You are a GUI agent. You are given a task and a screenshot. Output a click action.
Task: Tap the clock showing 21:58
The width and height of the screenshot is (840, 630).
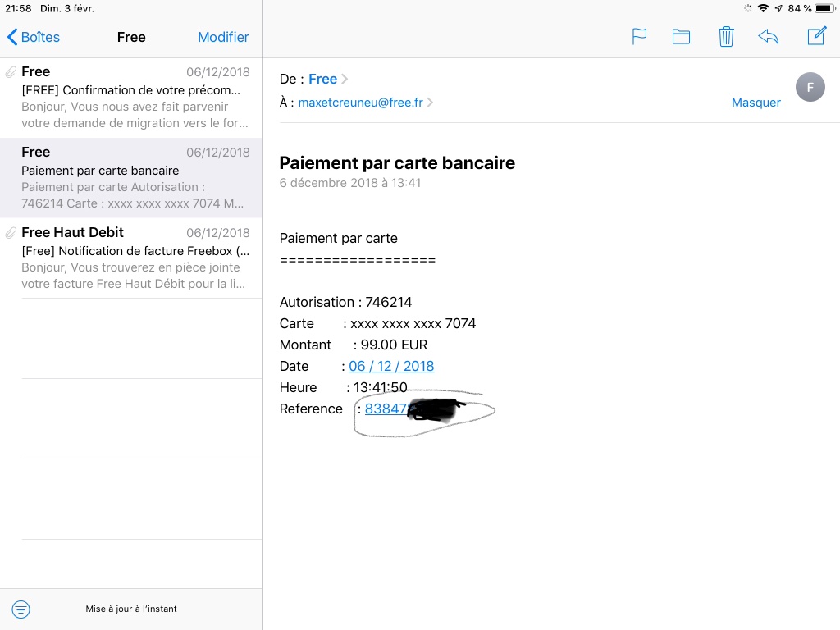pyautogui.click(x=18, y=8)
